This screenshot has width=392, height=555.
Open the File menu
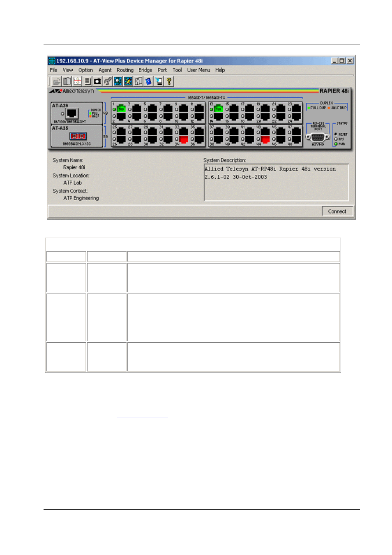[x=53, y=70]
